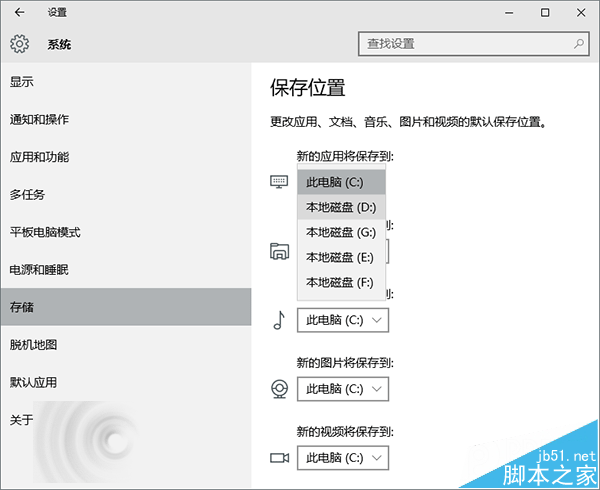
Task: Click the video camcorder icon
Action: pyautogui.click(x=279, y=457)
